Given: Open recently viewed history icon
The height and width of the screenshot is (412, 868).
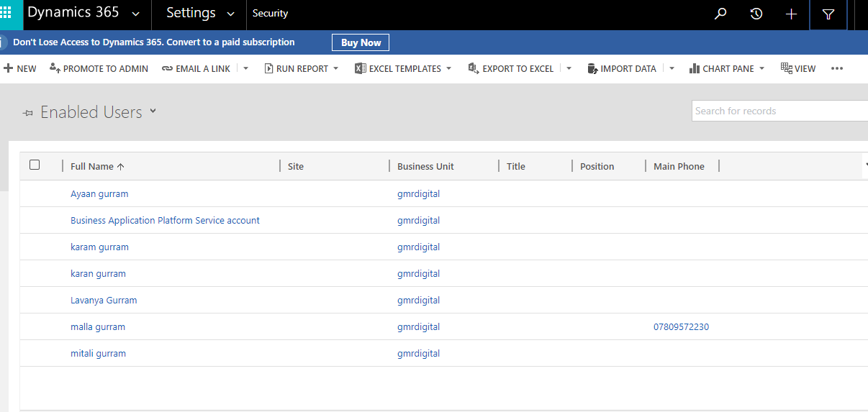Looking at the screenshot, I should click(756, 14).
